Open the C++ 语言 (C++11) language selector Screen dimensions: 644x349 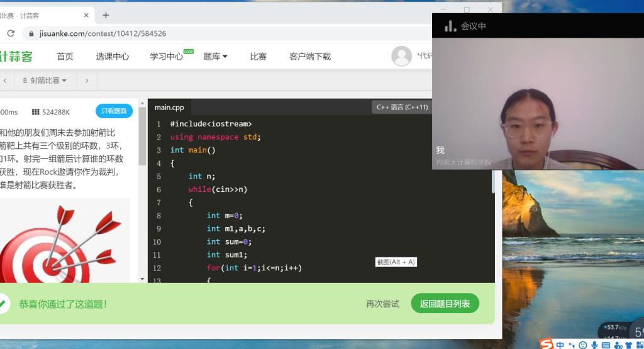click(402, 107)
